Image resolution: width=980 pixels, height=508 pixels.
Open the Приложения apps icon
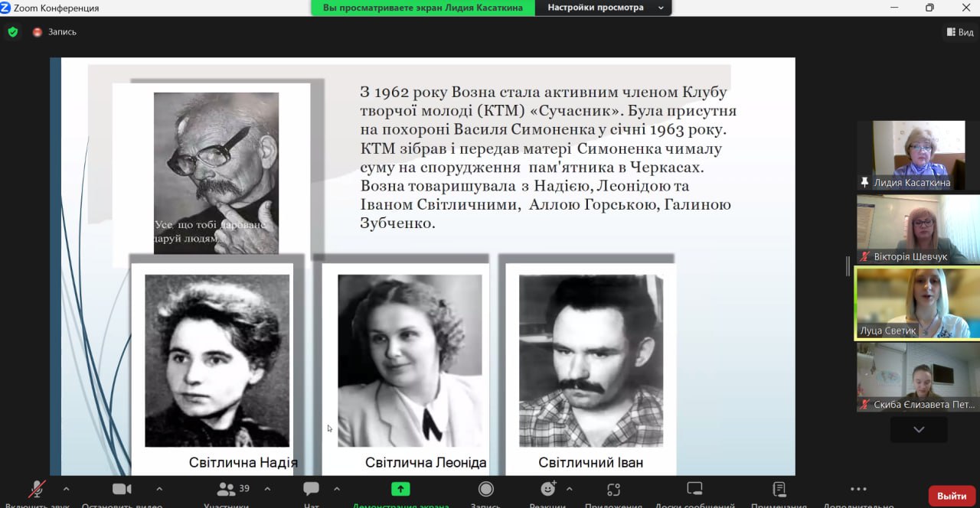tap(613, 489)
